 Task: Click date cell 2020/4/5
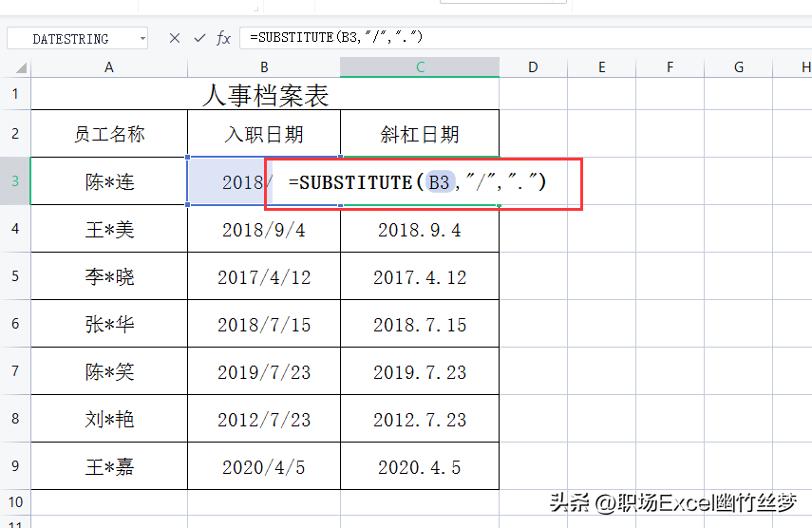click(264, 466)
